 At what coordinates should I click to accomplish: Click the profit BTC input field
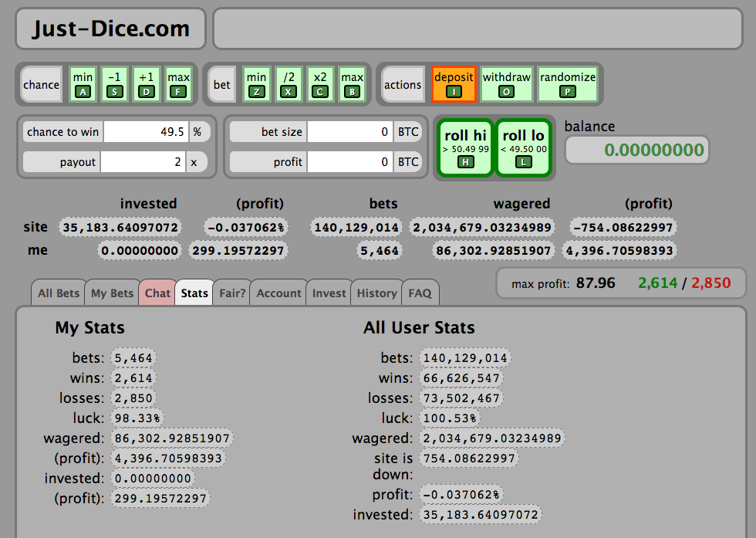click(x=350, y=161)
